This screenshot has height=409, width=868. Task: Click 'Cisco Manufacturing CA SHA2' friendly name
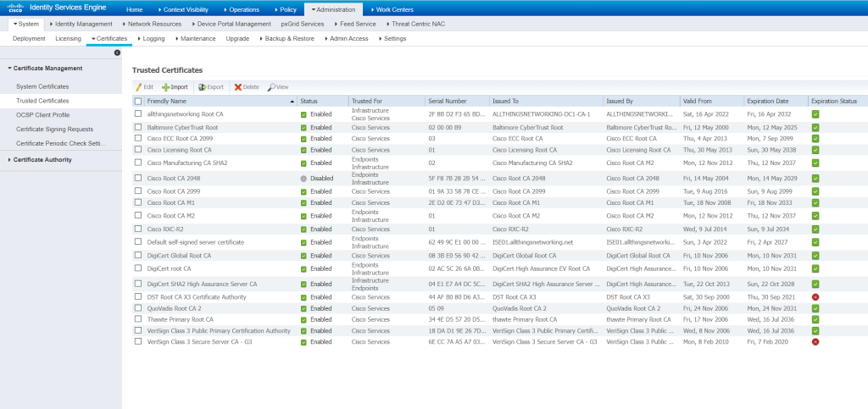point(187,163)
